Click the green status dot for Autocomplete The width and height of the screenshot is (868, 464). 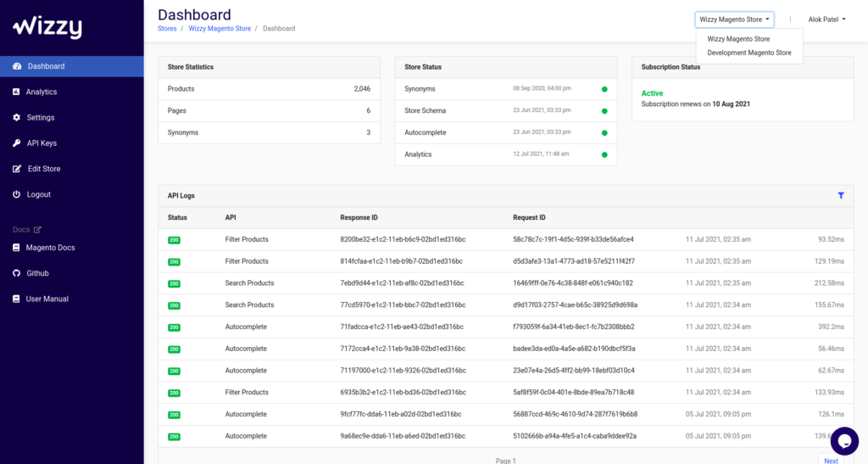coord(604,133)
